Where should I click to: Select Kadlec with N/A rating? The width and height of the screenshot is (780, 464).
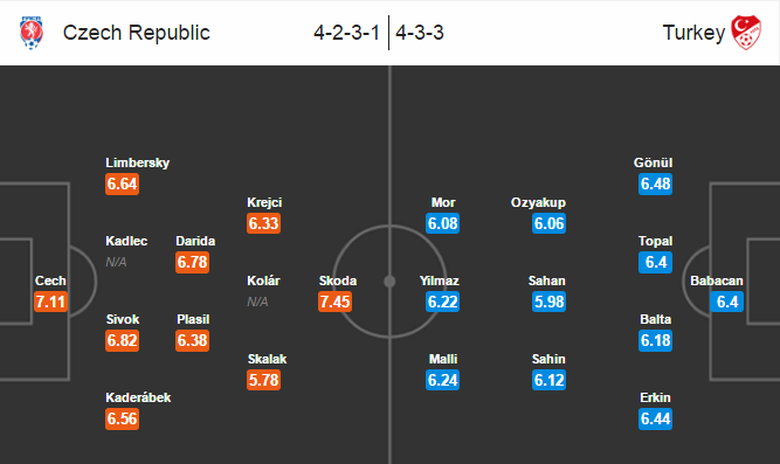[126, 241]
